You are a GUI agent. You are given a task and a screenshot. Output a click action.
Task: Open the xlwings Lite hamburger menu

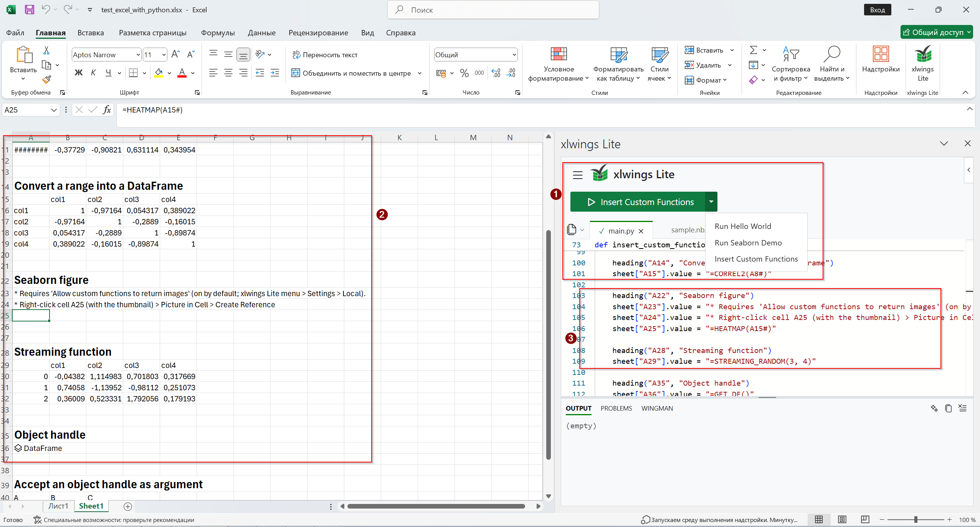click(577, 175)
